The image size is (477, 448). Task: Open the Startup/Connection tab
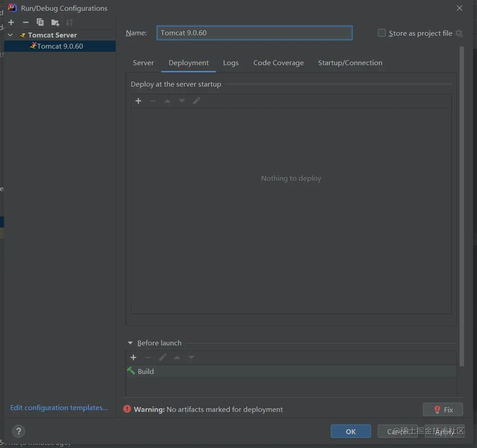point(350,62)
